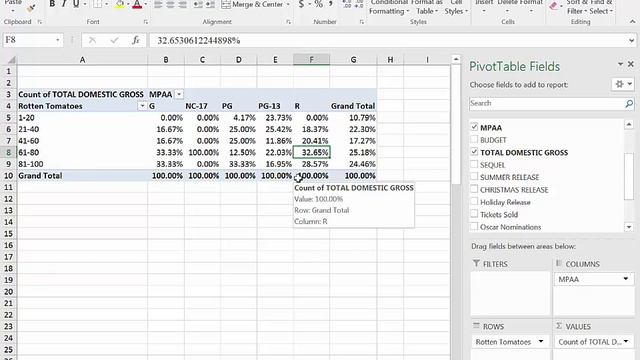The image size is (640, 360).
Task: Open PivotTable Fields task pane options arrow
Action: click(x=620, y=64)
